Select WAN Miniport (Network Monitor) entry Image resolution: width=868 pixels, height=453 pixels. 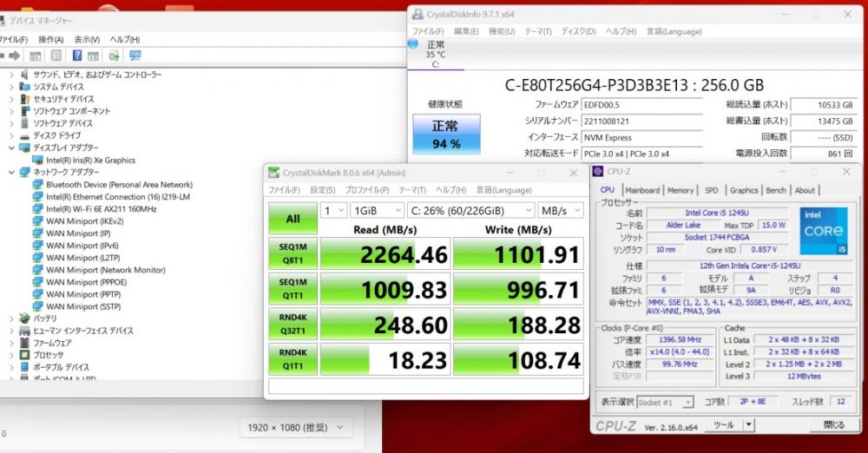(106, 270)
